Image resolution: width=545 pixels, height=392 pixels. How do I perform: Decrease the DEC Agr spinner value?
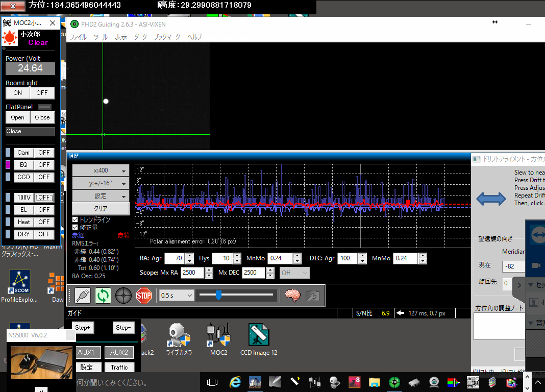(x=362, y=261)
